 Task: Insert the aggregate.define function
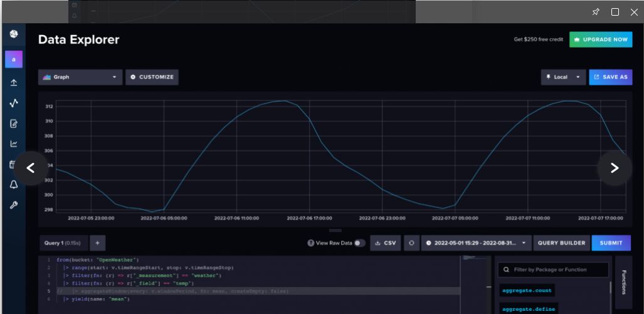(528, 308)
